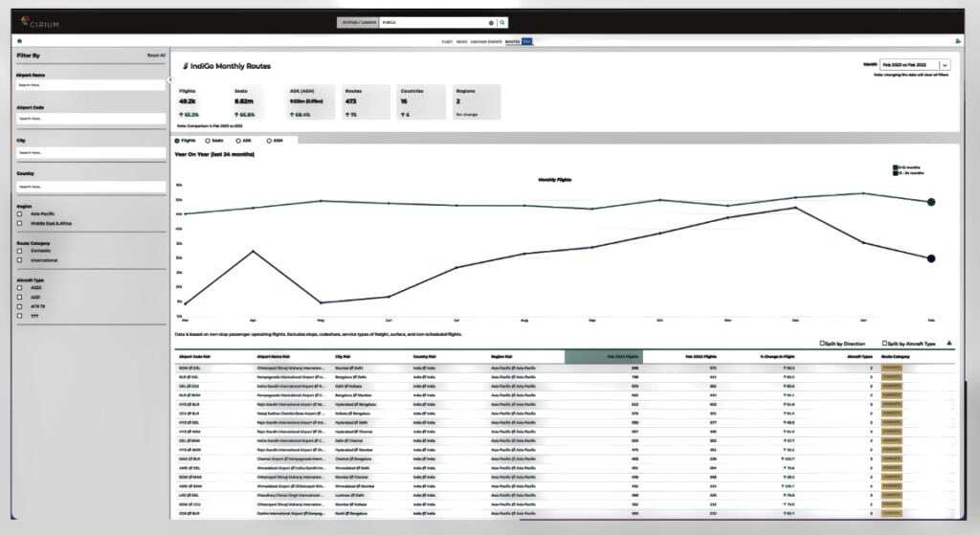Click the Cirium logo
This screenshot has height=535, width=980.
click(x=41, y=21)
